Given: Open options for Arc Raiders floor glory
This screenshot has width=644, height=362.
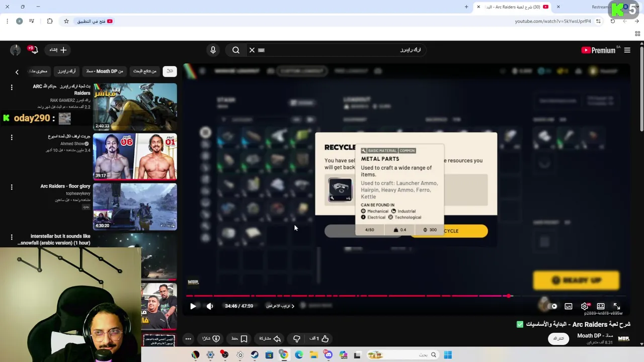Looking at the screenshot, I should pos(12,187).
